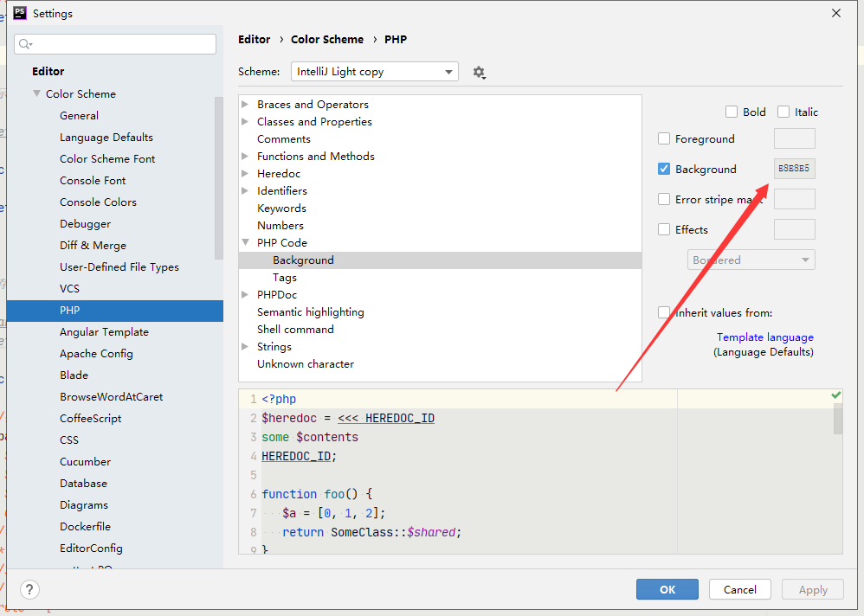Click the Foreground color swatch
Screen dimensions: 864x616
(x=794, y=138)
